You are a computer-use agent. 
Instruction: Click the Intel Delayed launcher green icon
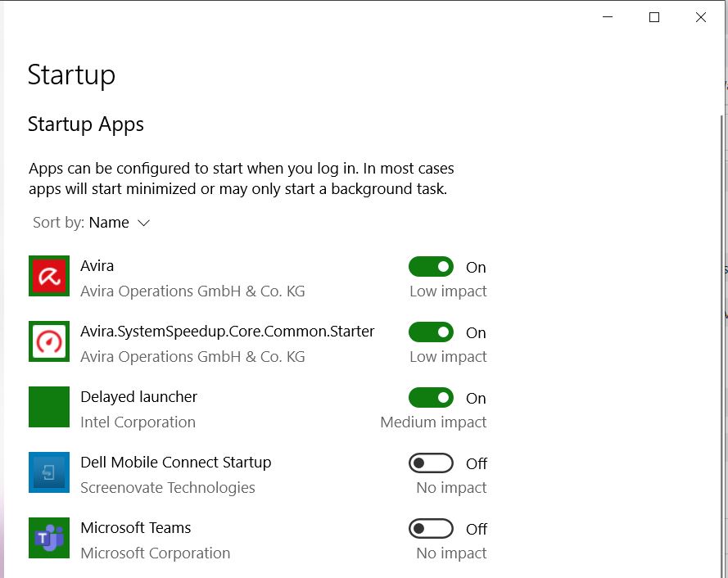48,407
